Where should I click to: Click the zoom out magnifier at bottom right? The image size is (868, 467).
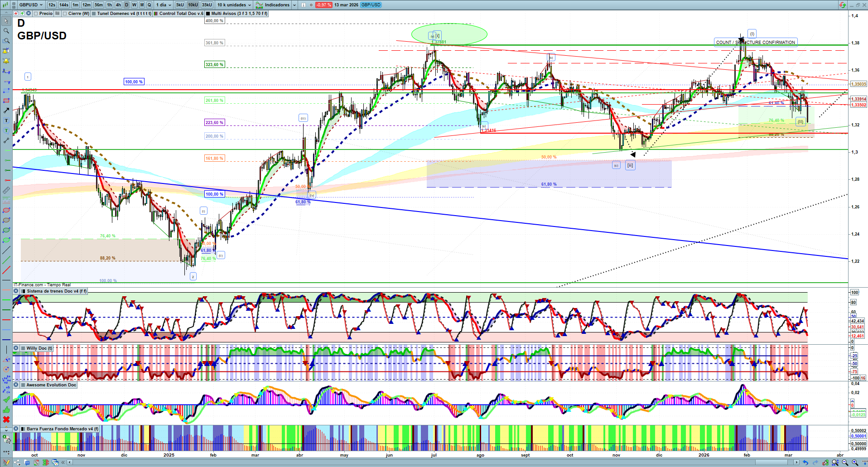coord(845,462)
